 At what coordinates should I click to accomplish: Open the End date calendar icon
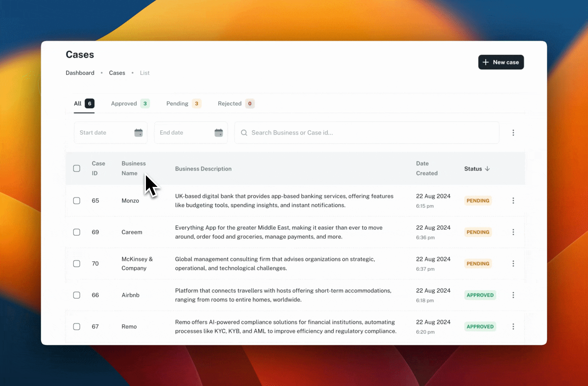(219, 133)
